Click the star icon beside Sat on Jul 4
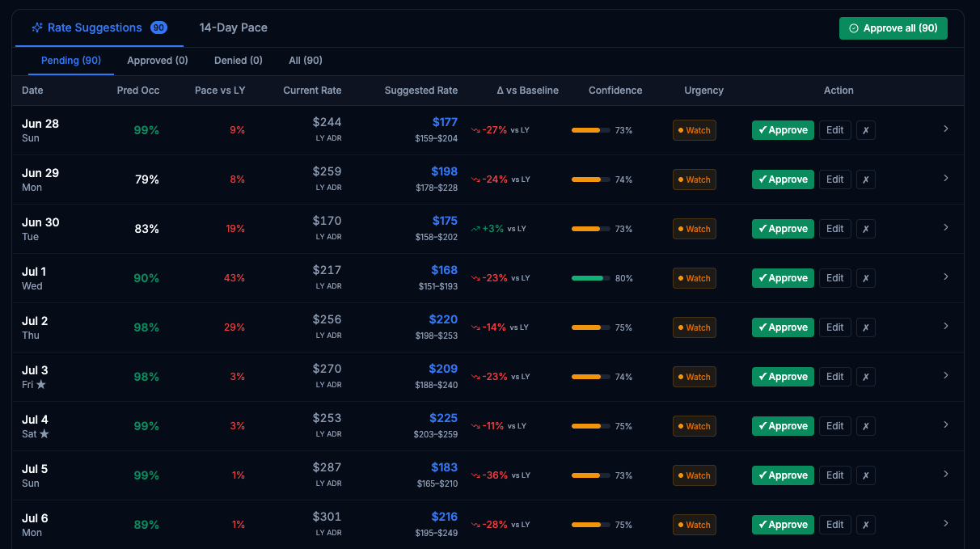The image size is (980, 549). [44, 434]
